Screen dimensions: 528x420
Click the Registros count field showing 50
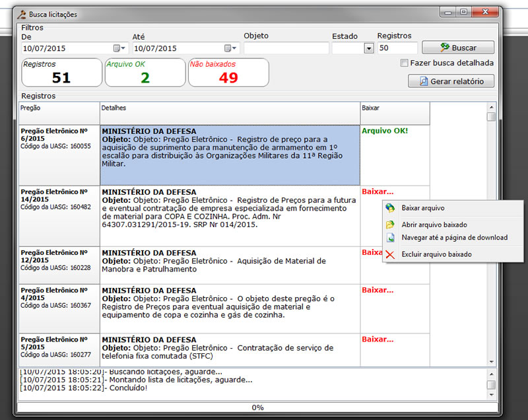coord(397,48)
